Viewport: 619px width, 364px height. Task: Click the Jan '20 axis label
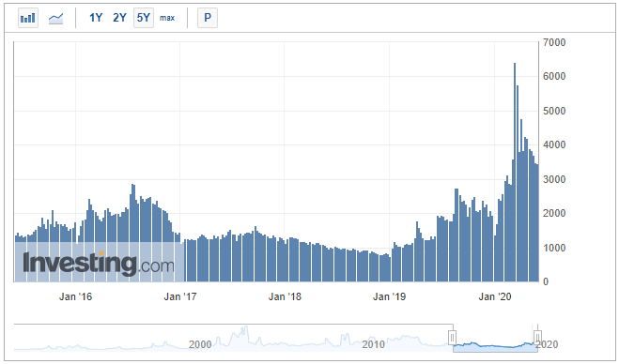[495, 296]
